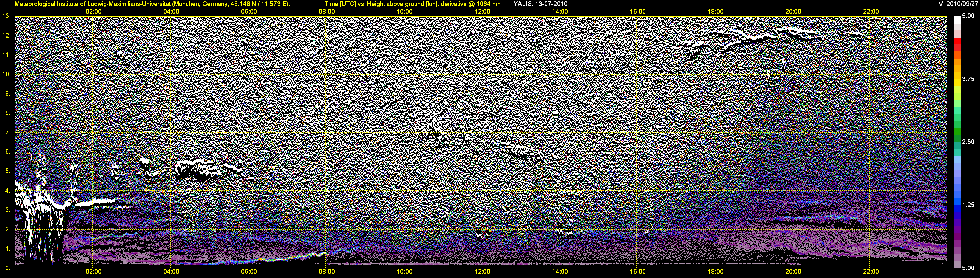This screenshot has height=278, width=980.
Task: Click the 7. height axis label
Action: coord(8,132)
